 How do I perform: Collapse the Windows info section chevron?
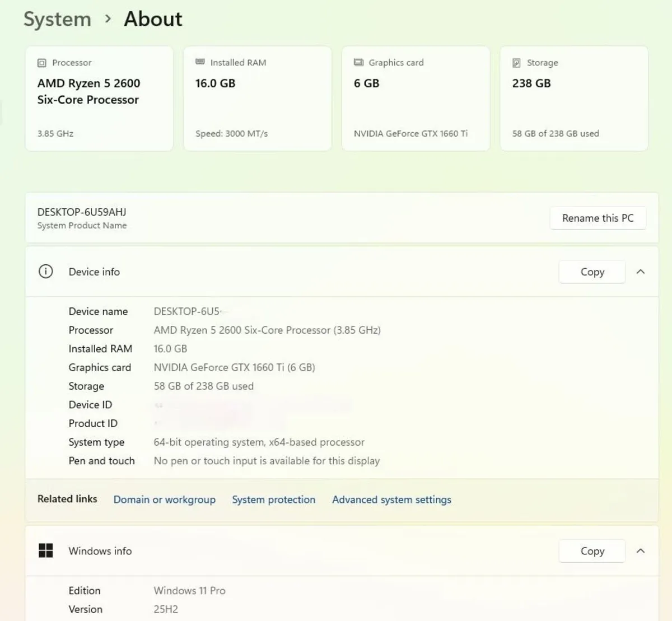click(641, 551)
